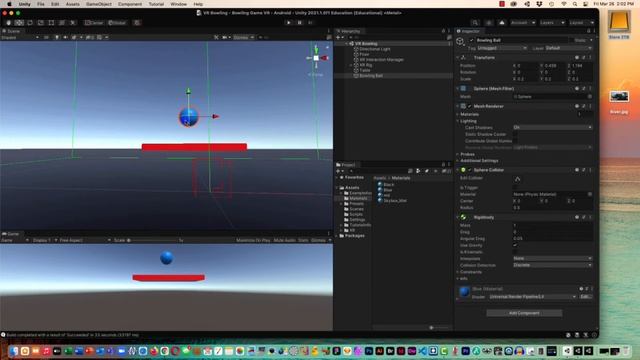Select the Scale tool in Unity toolbar
The height and width of the screenshot is (360, 640).
coord(40,23)
